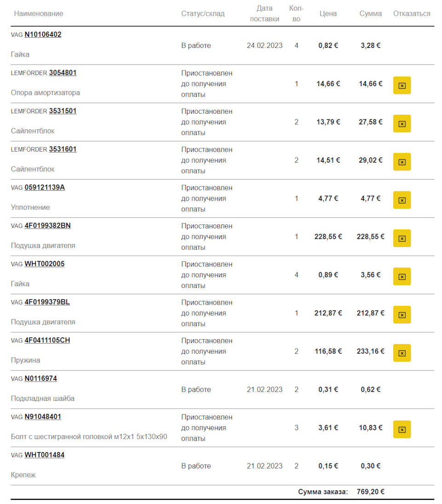Screen dimensions: 442x504
Task: Click the Сумма column header
Action: pos(370,14)
